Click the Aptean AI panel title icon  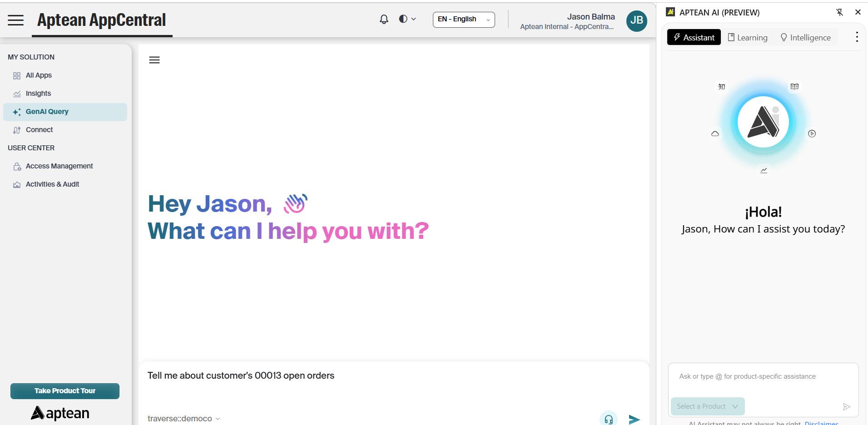click(670, 12)
